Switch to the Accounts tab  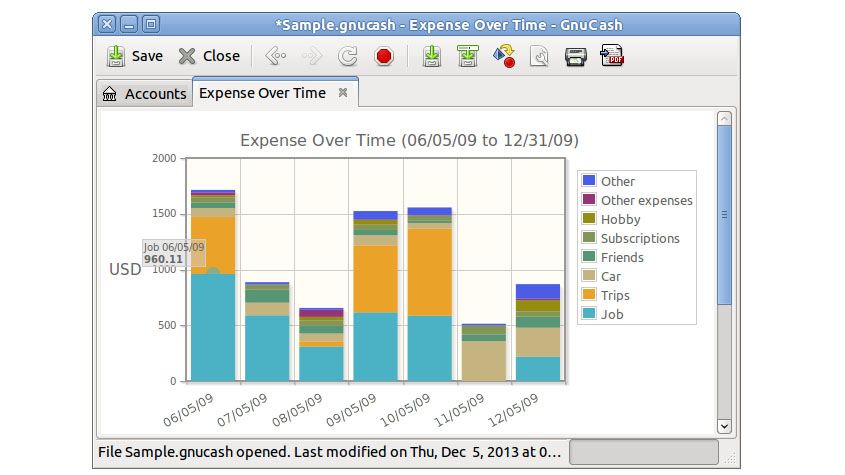tap(144, 94)
